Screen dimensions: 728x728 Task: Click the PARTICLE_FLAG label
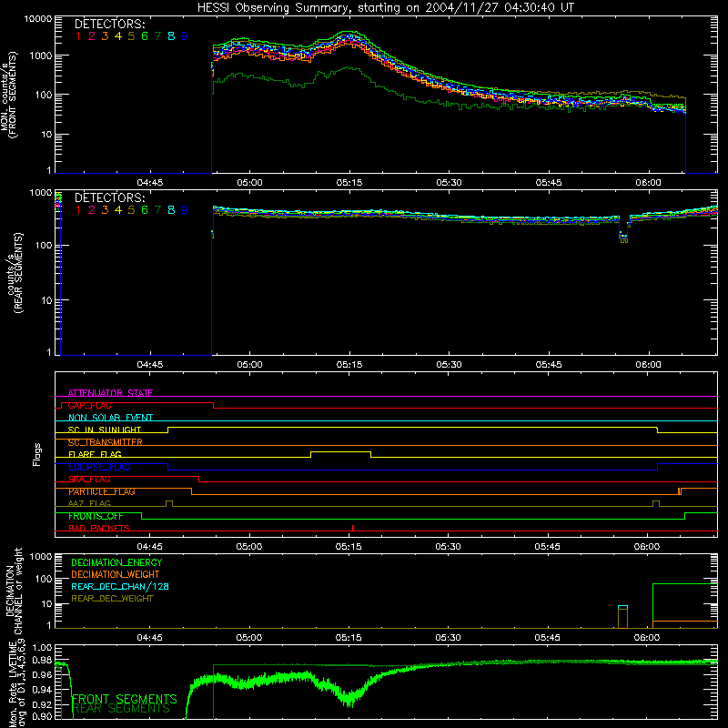pyautogui.click(x=102, y=491)
